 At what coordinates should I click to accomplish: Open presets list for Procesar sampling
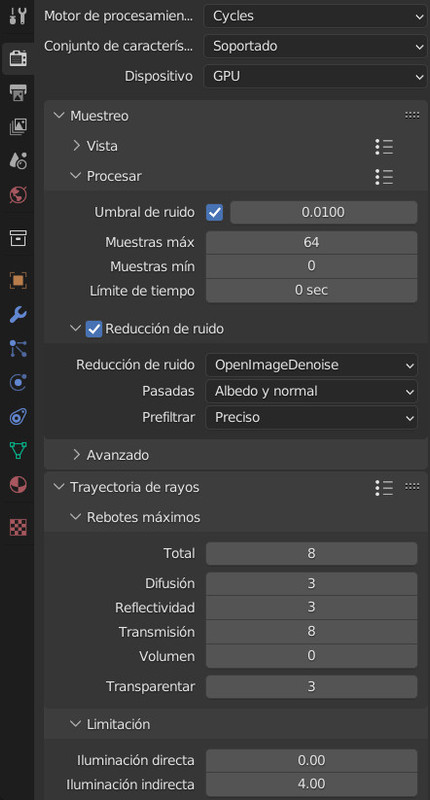pos(384,177)
